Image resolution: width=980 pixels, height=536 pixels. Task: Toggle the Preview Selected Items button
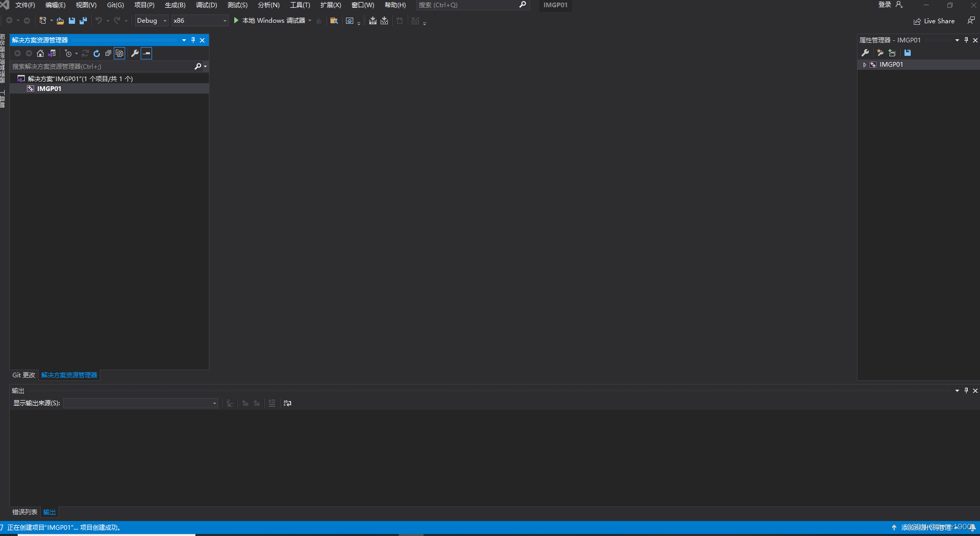point(146,53)
